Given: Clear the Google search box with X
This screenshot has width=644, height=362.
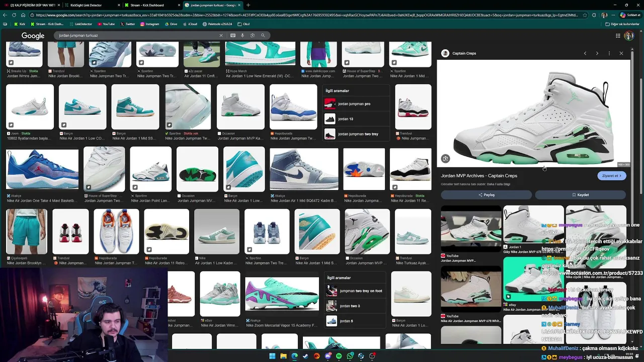Looking at the screenshot, I should coord(220,35).
